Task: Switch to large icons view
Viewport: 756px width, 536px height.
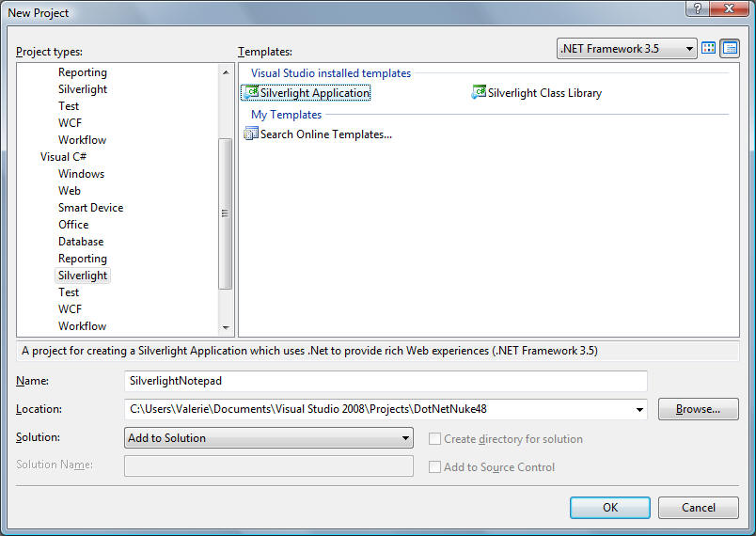Action: point(709,48)
